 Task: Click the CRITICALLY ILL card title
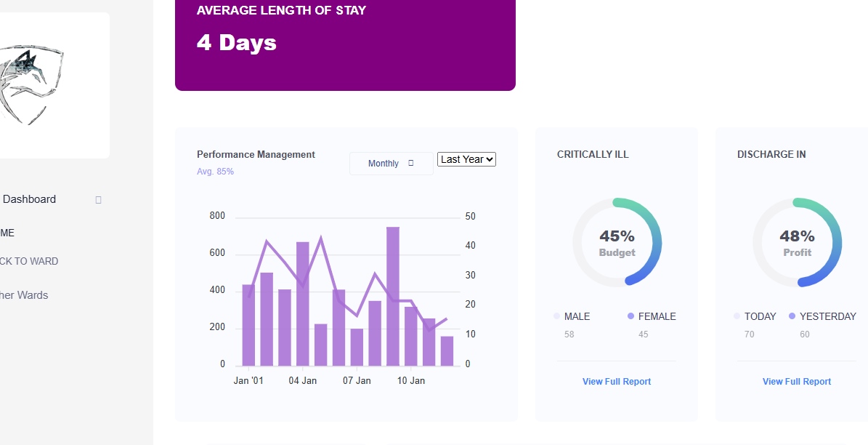(593, 155)
